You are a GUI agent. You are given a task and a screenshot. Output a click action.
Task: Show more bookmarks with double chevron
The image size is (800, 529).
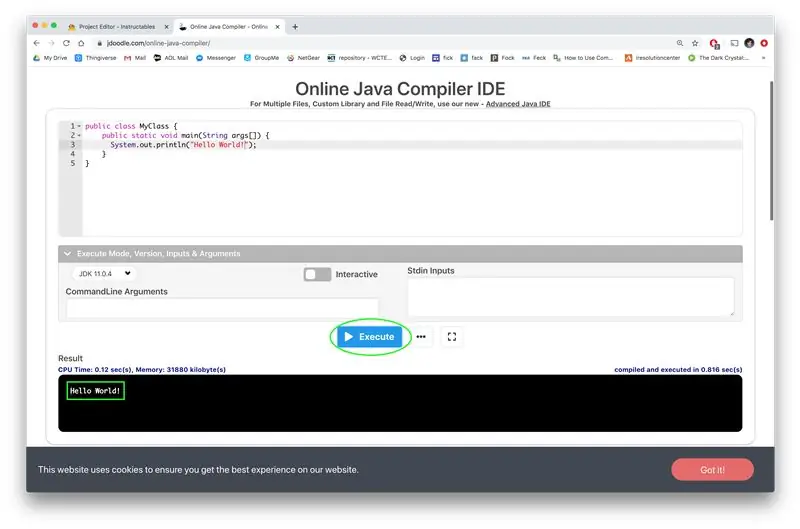[x=763, y=58]
